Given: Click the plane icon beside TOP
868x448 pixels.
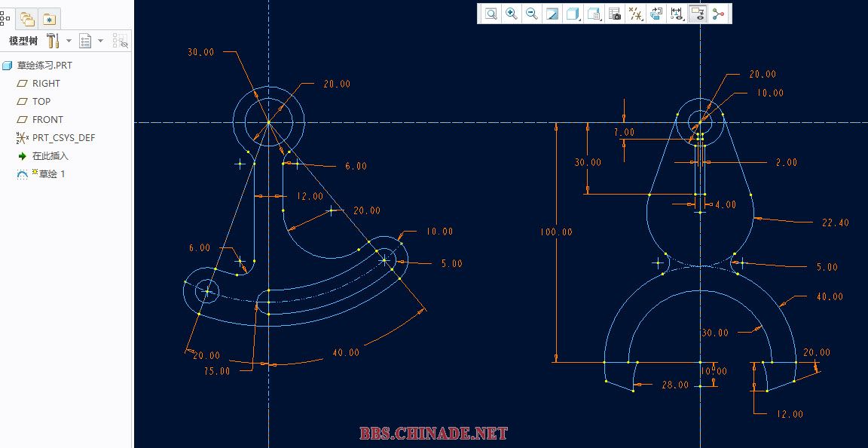Looking at the screenshot, I should (22, 102).
